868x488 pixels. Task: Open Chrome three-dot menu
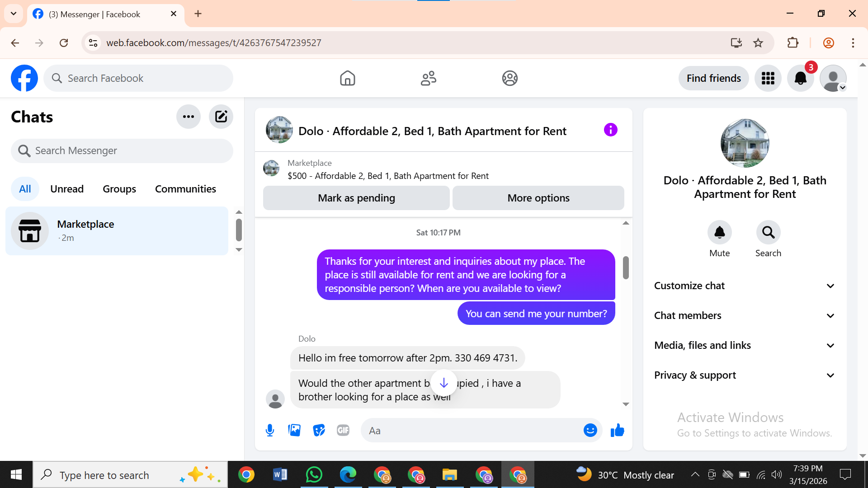coord(853,43)
